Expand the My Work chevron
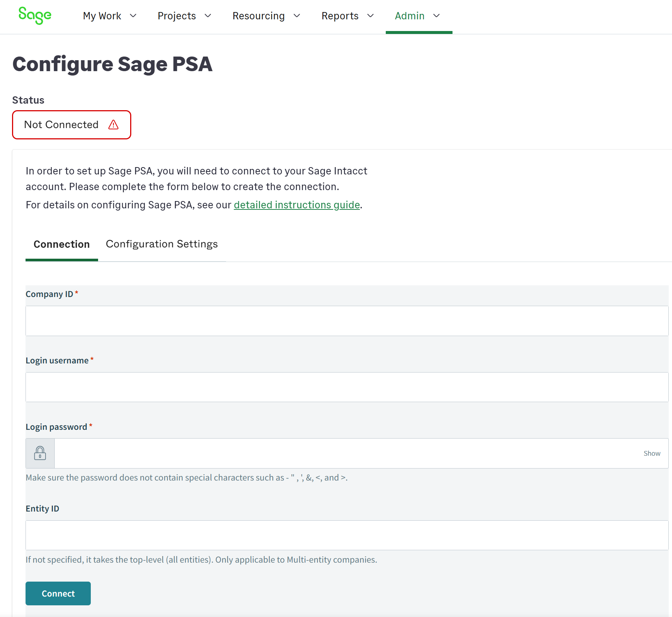The image size is (672, 617). (133, 16)
